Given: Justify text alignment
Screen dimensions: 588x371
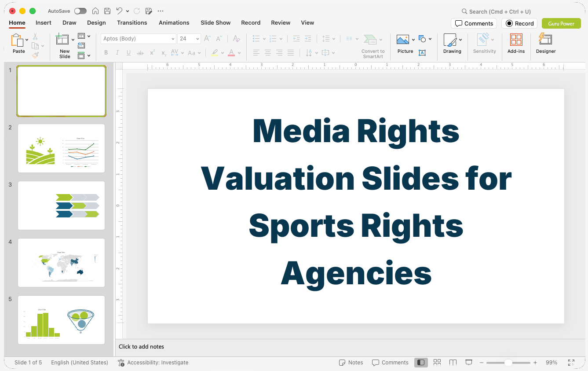Looking at the screenshot, I should (291, 53).
